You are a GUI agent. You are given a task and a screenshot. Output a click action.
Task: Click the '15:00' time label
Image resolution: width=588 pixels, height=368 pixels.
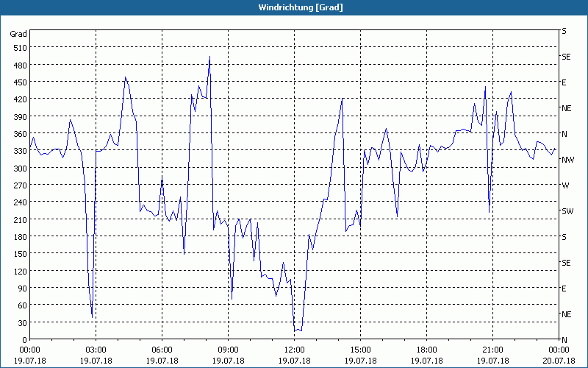[x=360, y=350]
